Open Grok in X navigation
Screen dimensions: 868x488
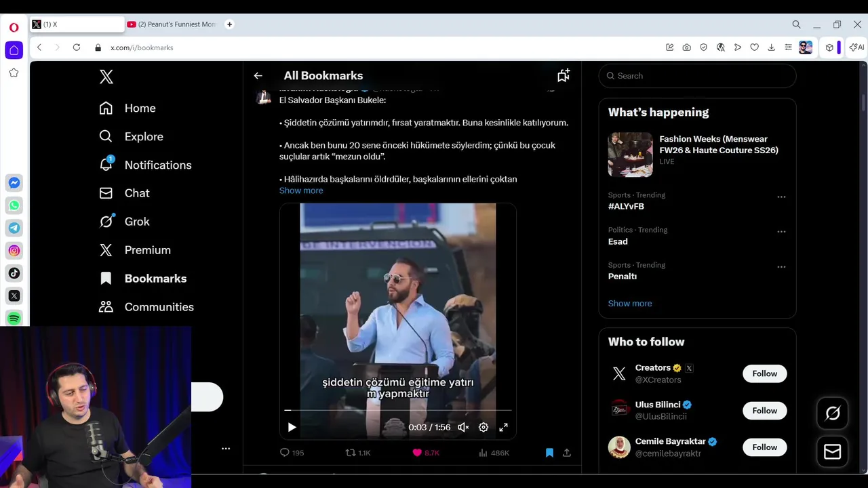point(125,222)
